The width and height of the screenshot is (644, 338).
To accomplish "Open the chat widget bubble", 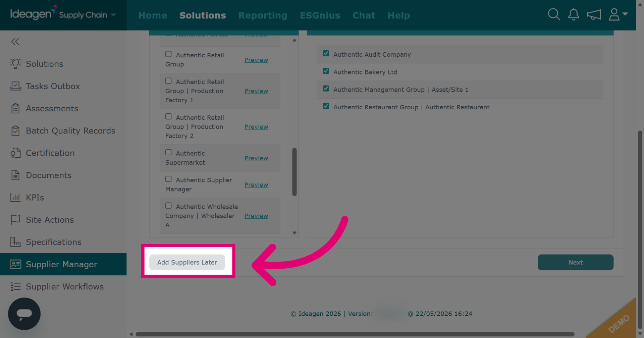I will pos(24,314).
